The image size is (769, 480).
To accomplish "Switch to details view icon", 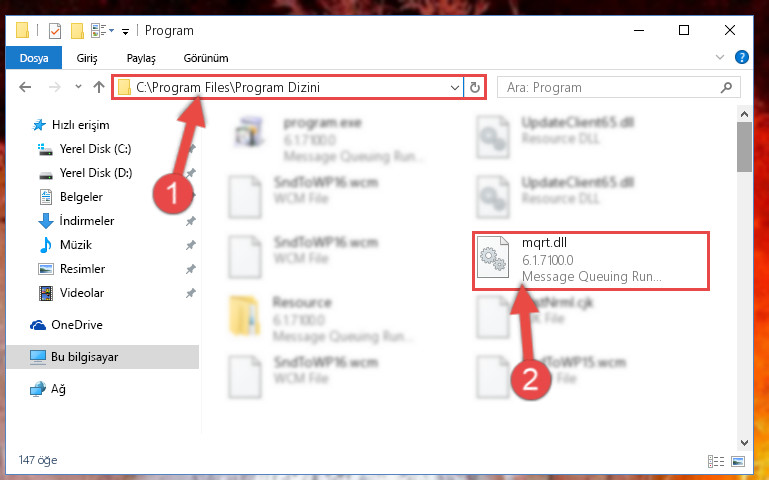I will (716, 461).
